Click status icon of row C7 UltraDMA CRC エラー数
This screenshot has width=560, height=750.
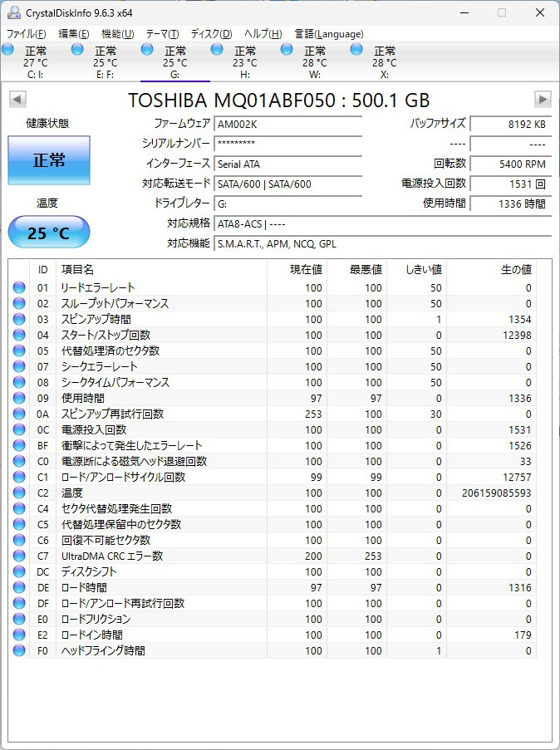(19, 556)
